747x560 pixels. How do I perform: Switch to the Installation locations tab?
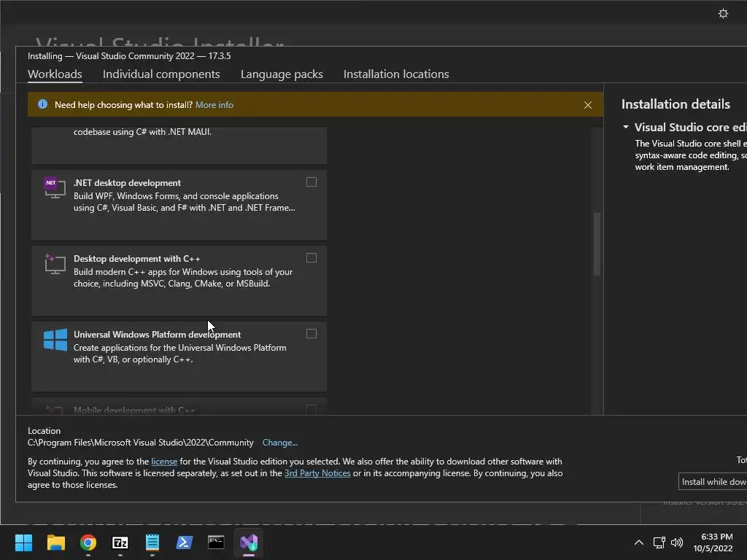[396, 74]
